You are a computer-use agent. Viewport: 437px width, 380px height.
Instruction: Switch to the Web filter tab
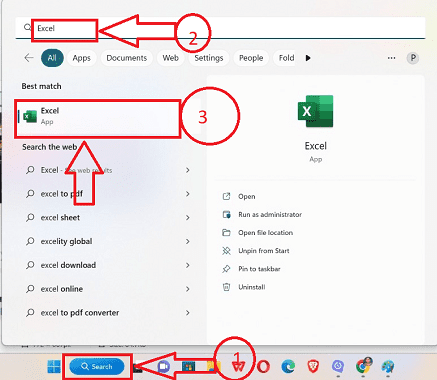coord(171,58)
